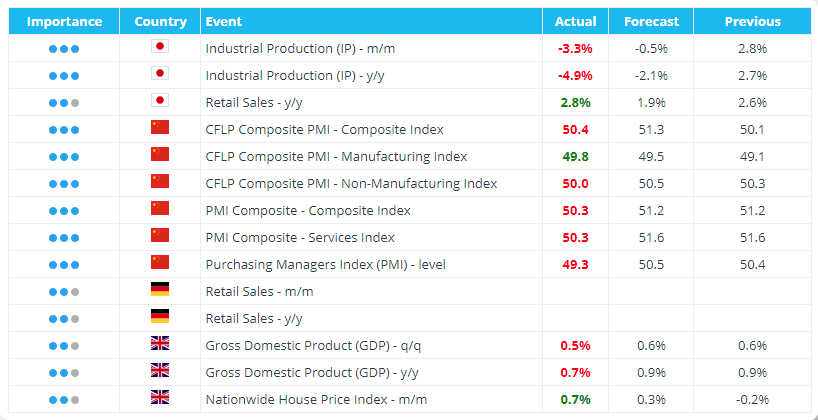Screen dimensions: 818x420
Task: Click China flag beside PMI Composite Services Index
Action: (x=159, y=236)
